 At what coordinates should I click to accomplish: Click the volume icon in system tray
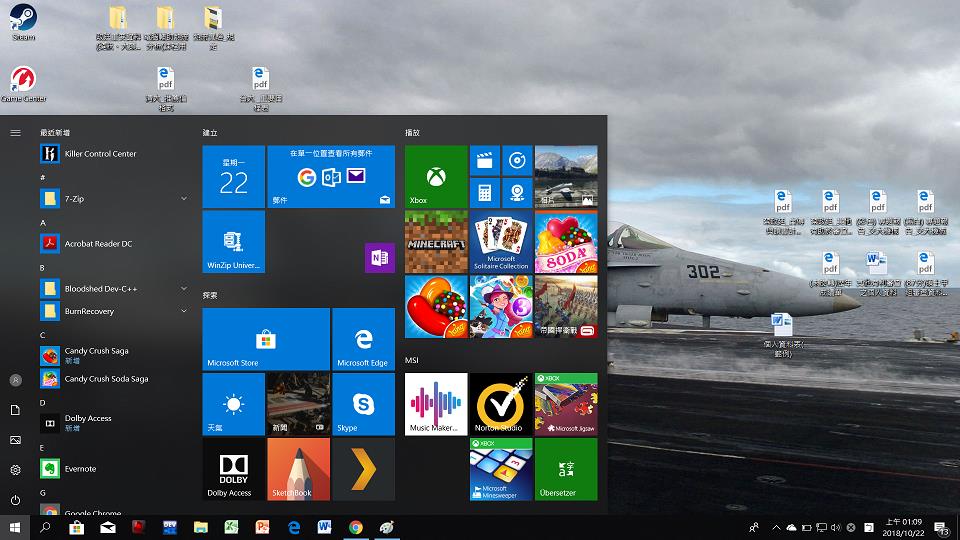(x=836, y=527)
